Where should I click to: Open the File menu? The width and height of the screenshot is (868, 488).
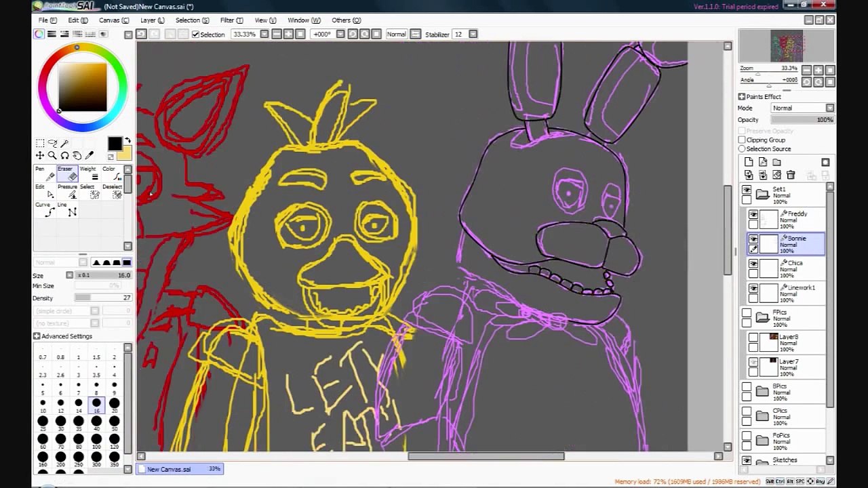pos(47,20)
